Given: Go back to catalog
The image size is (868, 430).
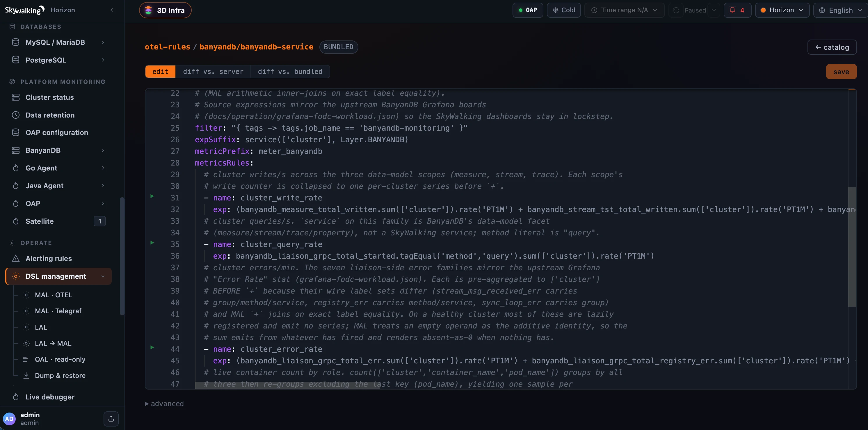Looking at the screenshot, I should (x=832, y=47).
